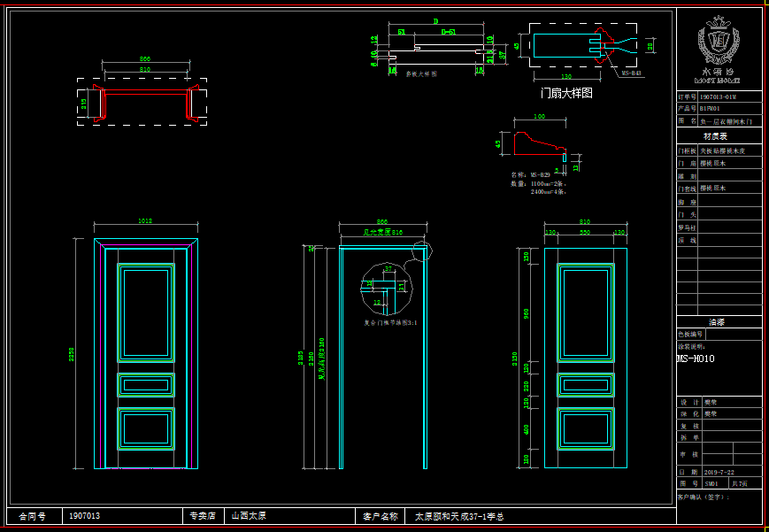Viewport: 769px width, 532px height.
Task: Click the order number 1907013-01M cell
Action: coord(718,96)
